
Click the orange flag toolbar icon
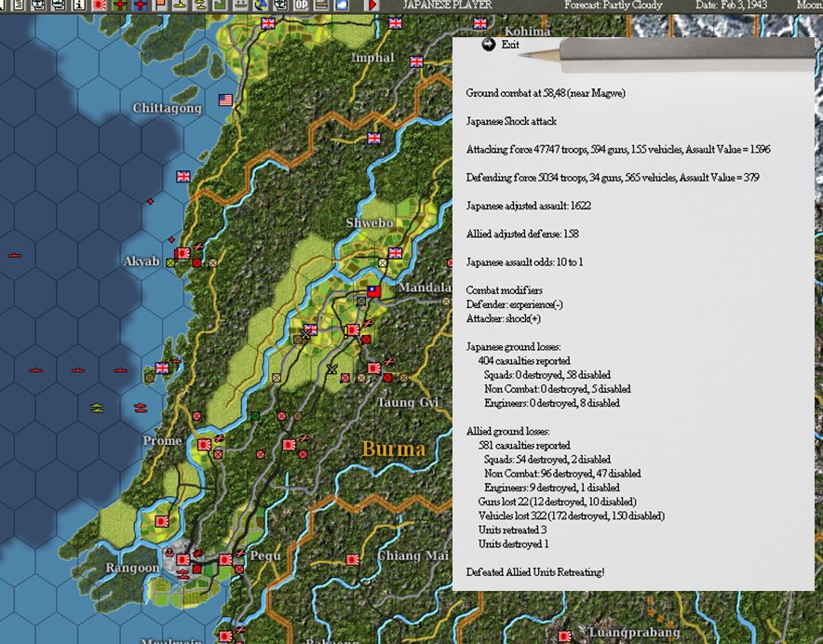point(160,6)
